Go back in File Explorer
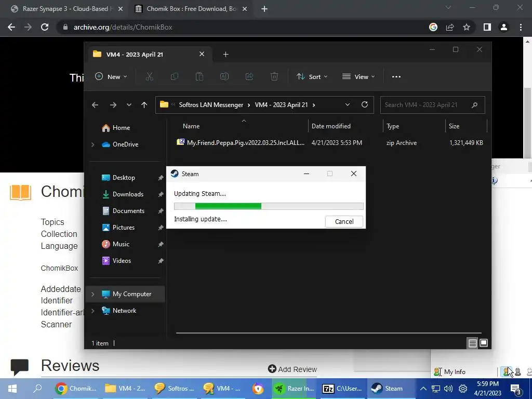The height and width of the screenshot is (399, 532). (x=95, y=105)
